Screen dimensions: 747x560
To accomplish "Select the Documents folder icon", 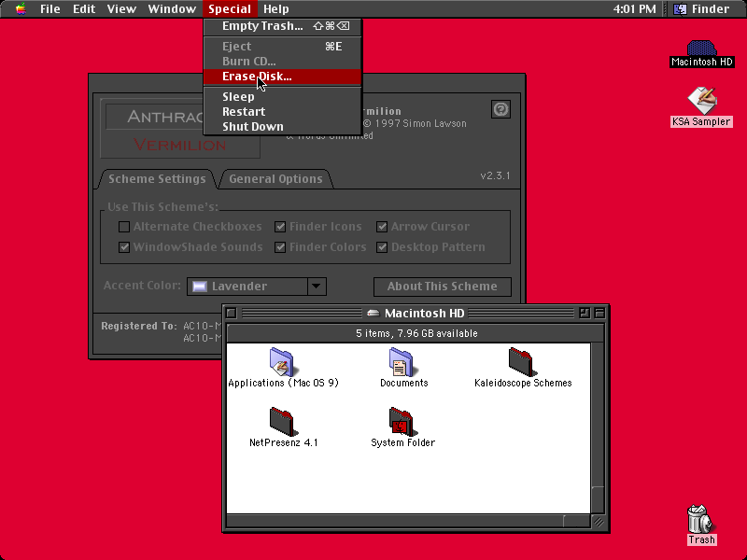I will point(403,362).
